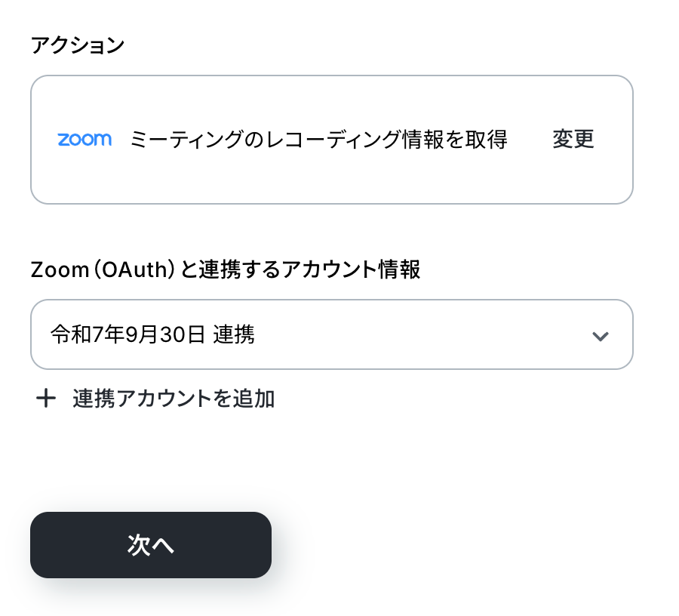Click the plus icon to add an account

point(46,398)
